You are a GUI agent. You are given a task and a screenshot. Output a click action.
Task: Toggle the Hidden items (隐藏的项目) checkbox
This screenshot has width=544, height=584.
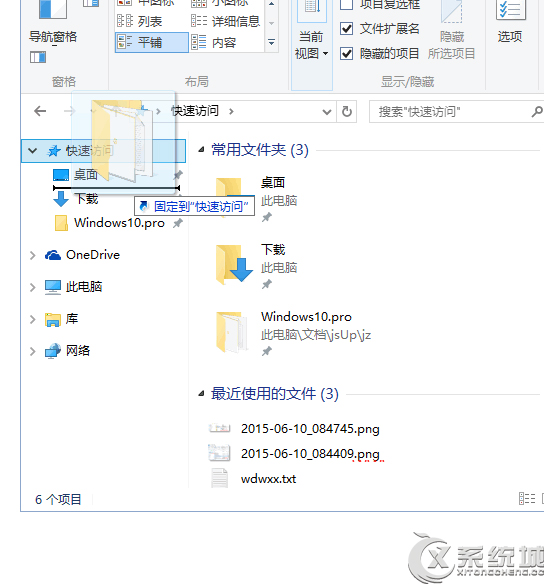[347, 54]
